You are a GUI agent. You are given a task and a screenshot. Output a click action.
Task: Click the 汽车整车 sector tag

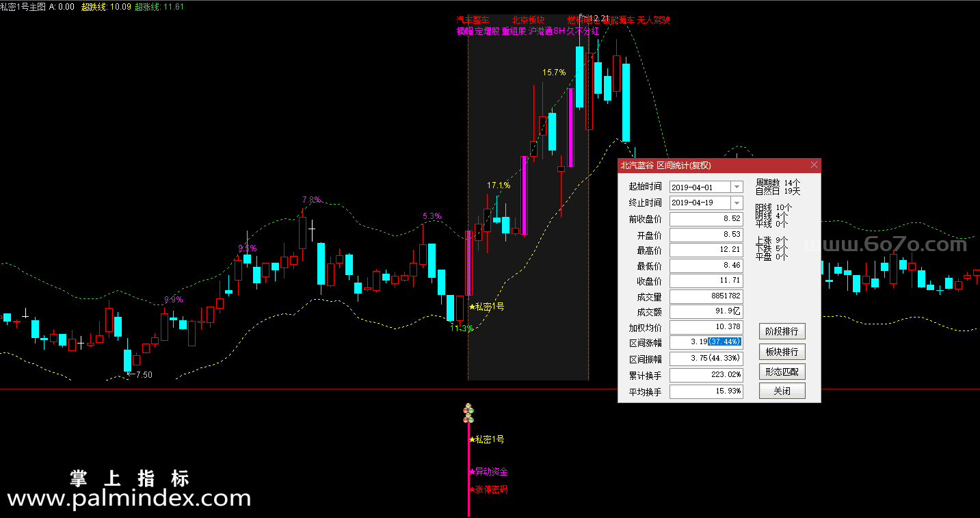point(473,21)
